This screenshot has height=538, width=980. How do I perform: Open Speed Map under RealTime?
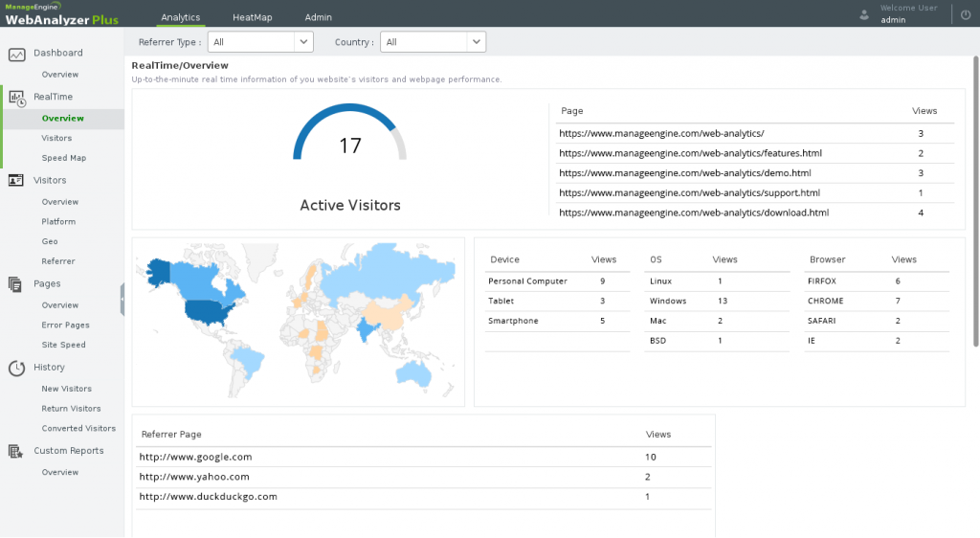click(64, 158)
